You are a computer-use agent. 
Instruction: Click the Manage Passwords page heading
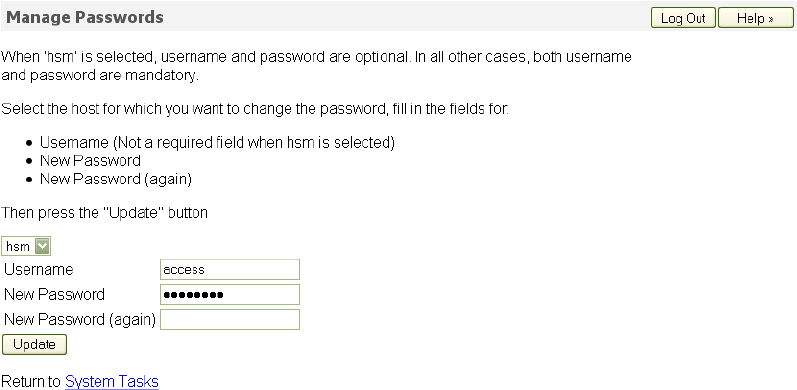coord(85,17)
